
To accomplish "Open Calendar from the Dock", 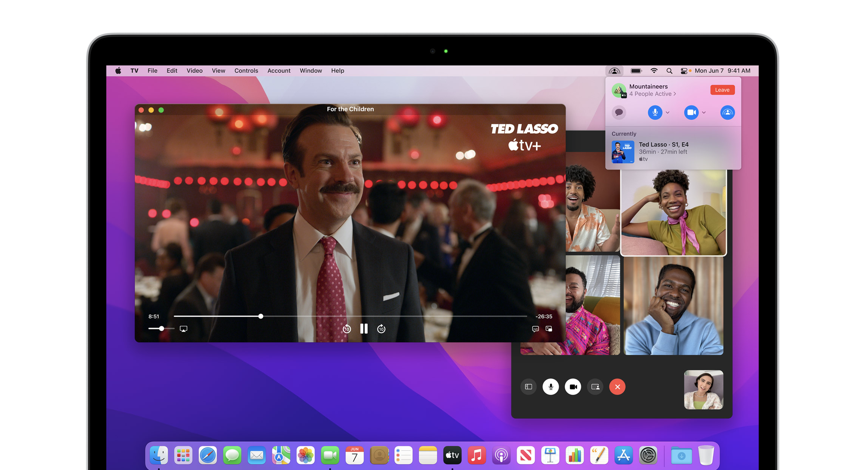I will tap(355, 455).
